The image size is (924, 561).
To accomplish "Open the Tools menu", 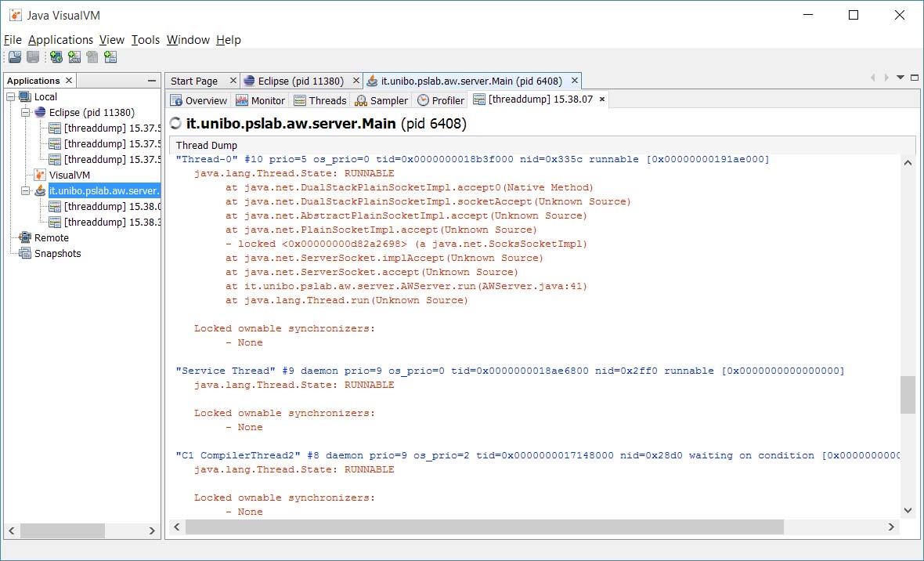I will point(146,39).
